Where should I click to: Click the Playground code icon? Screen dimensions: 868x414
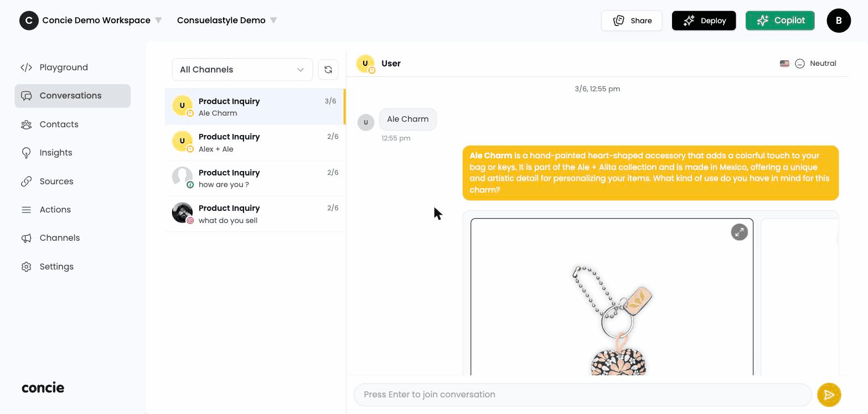click(x=26, y=68)
